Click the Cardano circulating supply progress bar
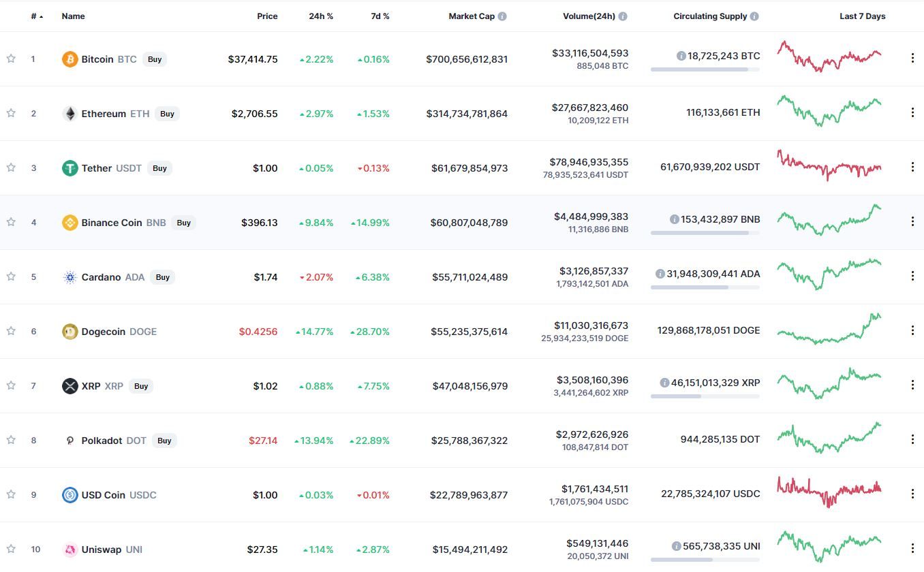Viewport: 924px width, 572px height. click(705, 287)
